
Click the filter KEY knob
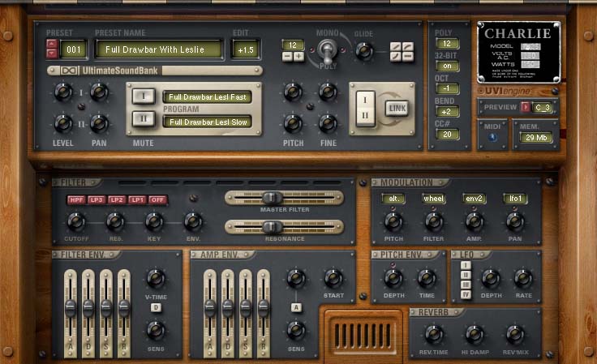(x=154, y=222)
